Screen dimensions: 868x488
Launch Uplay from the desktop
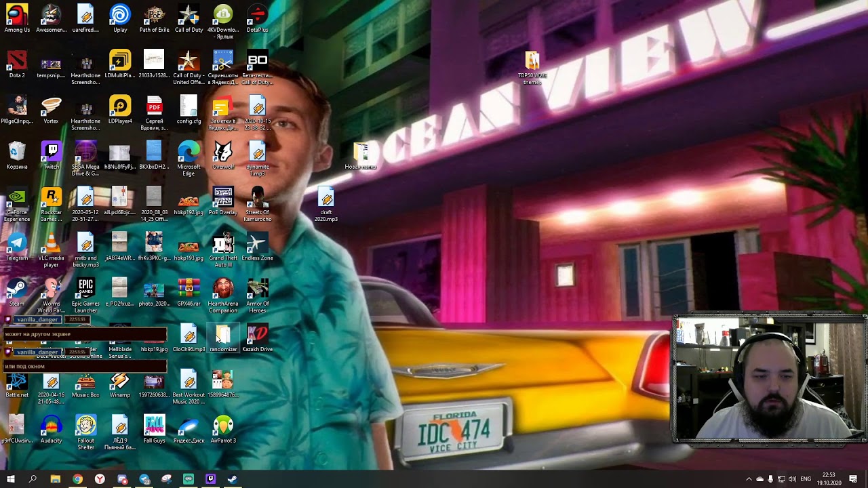click(x=120, y=19)
